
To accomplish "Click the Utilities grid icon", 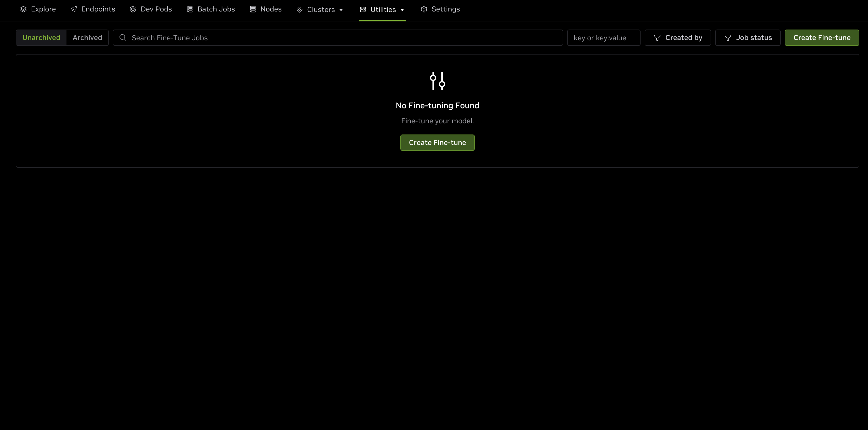I will point(363,9).
